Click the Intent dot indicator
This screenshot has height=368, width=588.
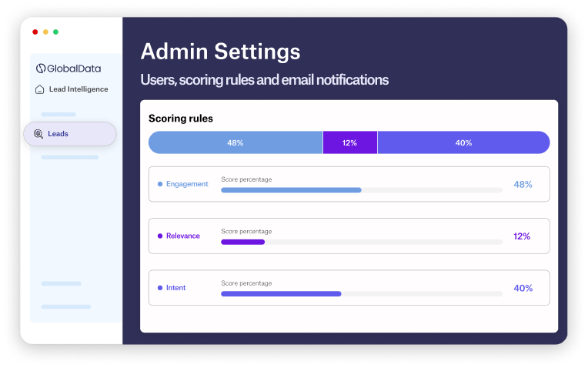coord(160,288)
